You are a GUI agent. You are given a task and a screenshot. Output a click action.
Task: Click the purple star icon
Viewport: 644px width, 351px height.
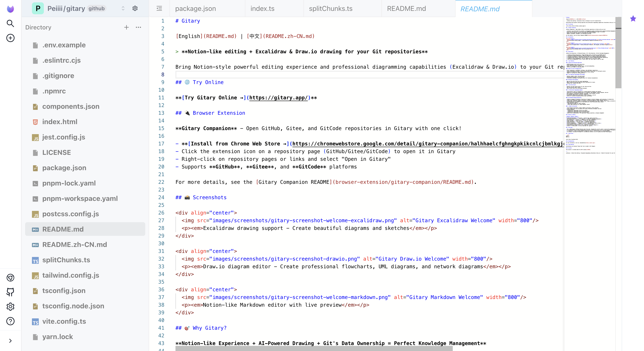[x=633, y=19]
